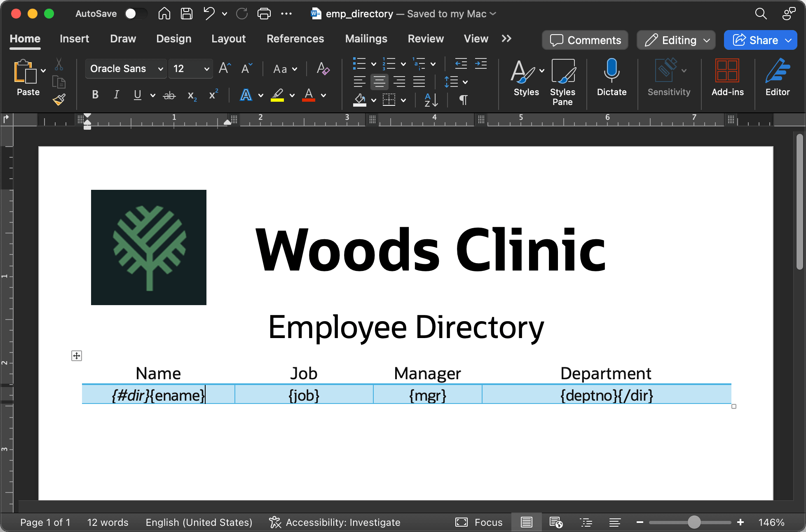Image resolution: width=806 pixels, height=532 pixels.
Task: Toggle subscript formatting
Action: (192, 96)
